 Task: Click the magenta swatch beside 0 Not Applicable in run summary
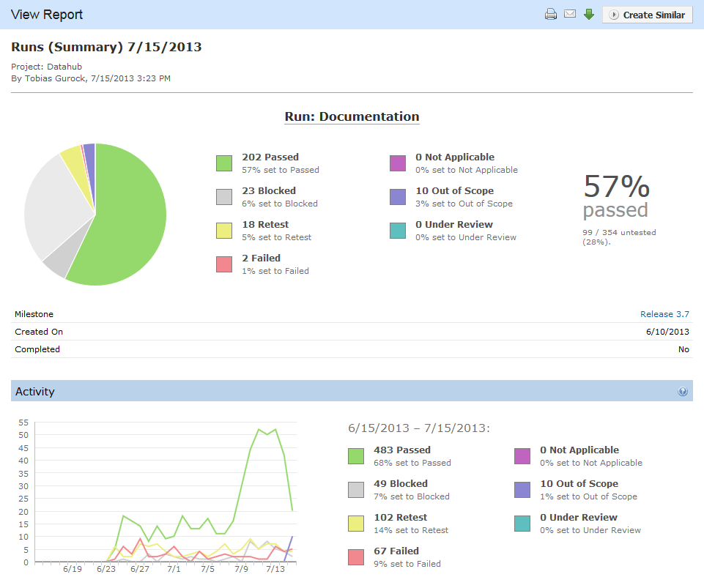[x=398, y=163]
